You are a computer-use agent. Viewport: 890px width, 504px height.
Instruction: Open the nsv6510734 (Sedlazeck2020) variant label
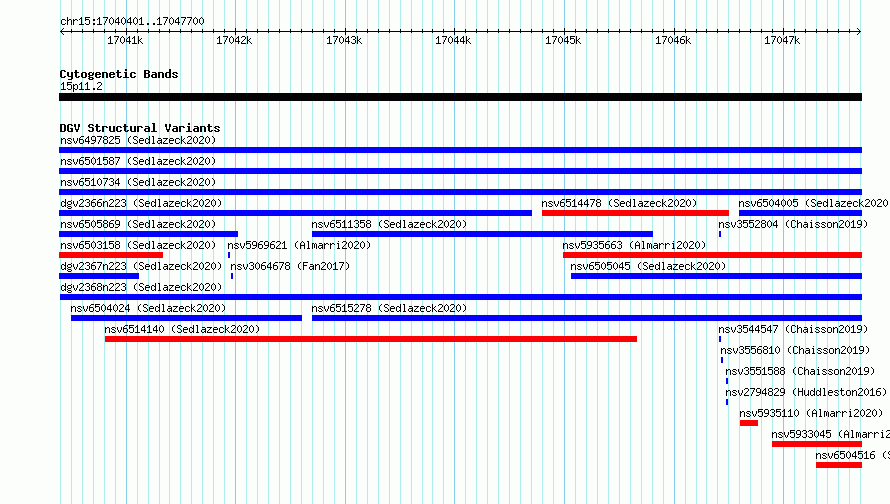pos(138,182)
